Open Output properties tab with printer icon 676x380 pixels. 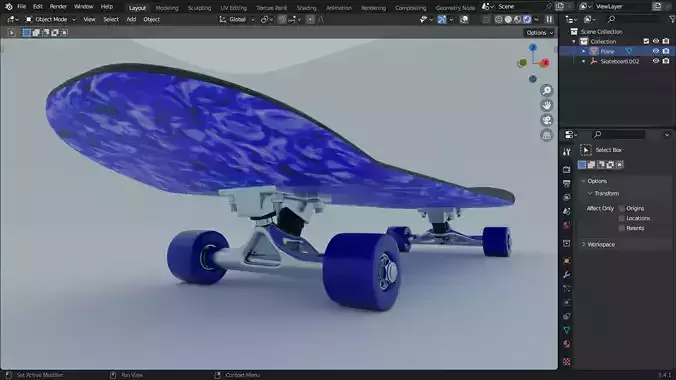pos(566,183)
